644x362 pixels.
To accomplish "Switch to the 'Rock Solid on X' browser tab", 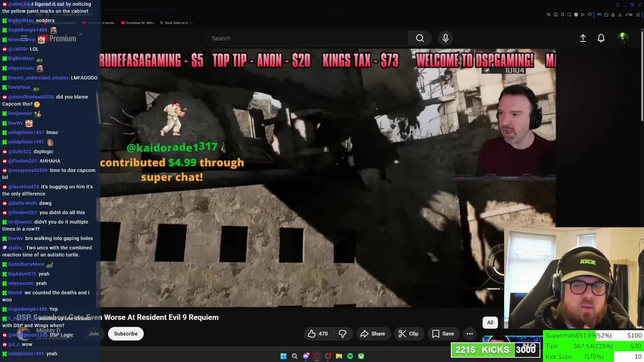I will [x=176, y=23].
